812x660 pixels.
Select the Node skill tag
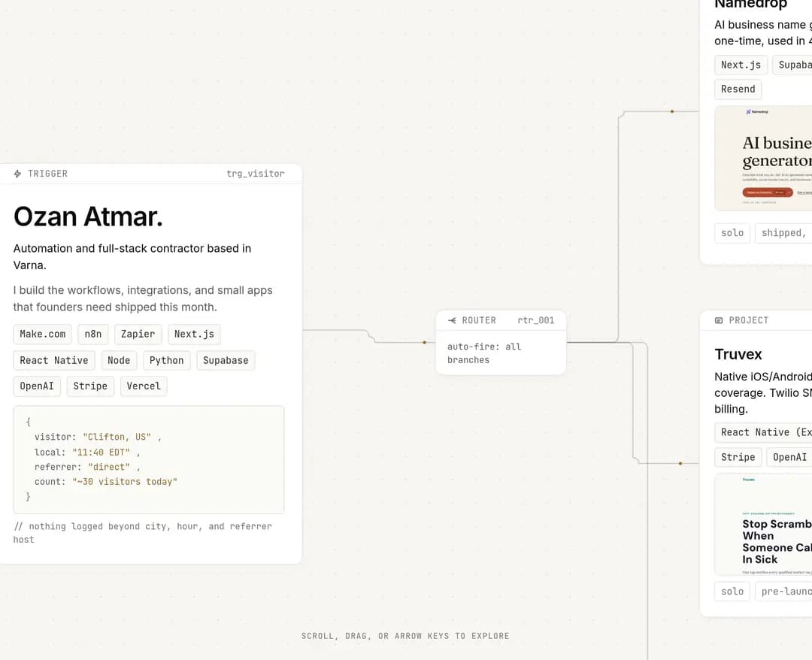pyautogui.click(x=119, y=360)
